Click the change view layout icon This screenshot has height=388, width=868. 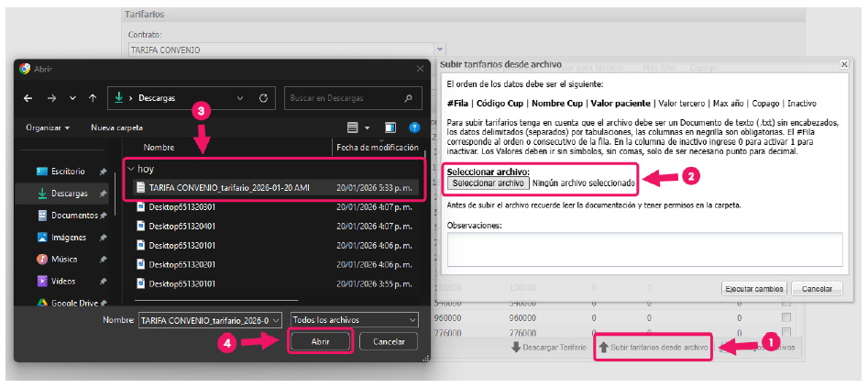(x=352, y=128)
